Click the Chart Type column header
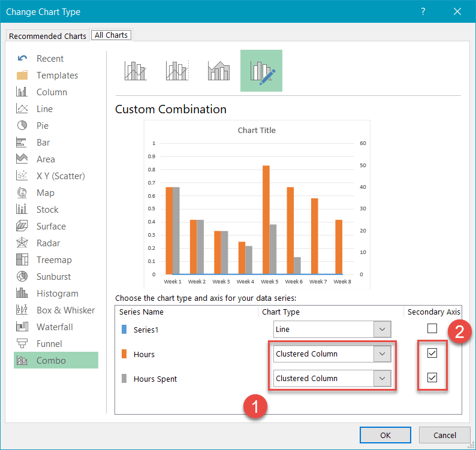 click(281, 312)
